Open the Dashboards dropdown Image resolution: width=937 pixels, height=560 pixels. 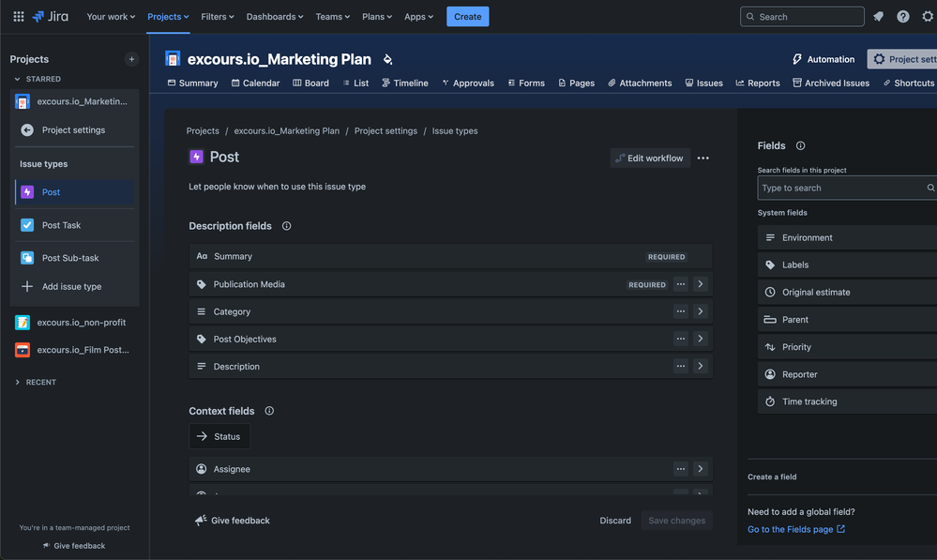pos(274,17)
